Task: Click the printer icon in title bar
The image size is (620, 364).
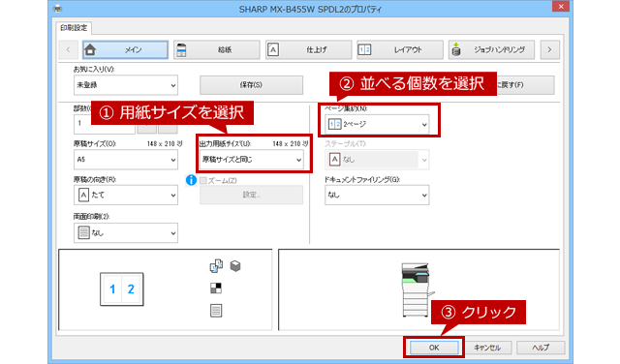Action: coord(58,9)
